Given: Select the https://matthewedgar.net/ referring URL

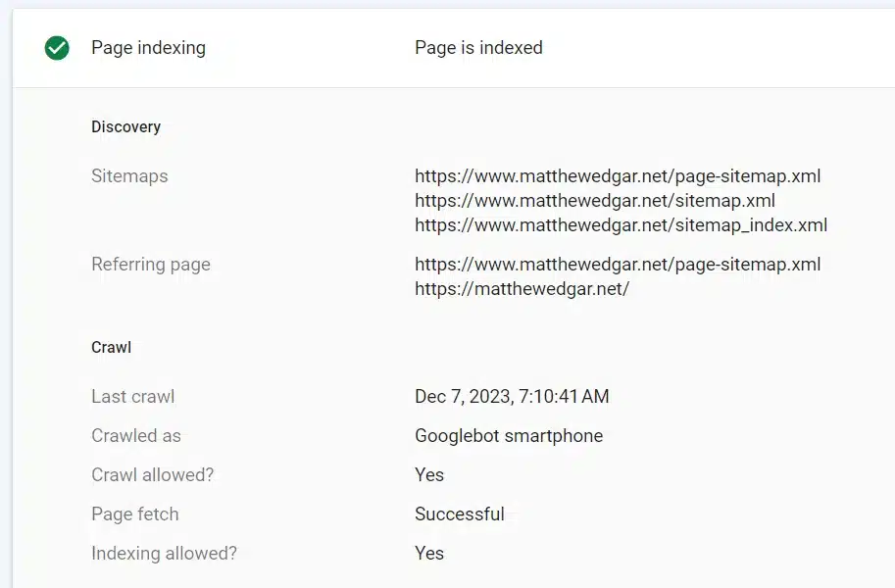Looking at the screenshot, I should click(x=522, y=289).
